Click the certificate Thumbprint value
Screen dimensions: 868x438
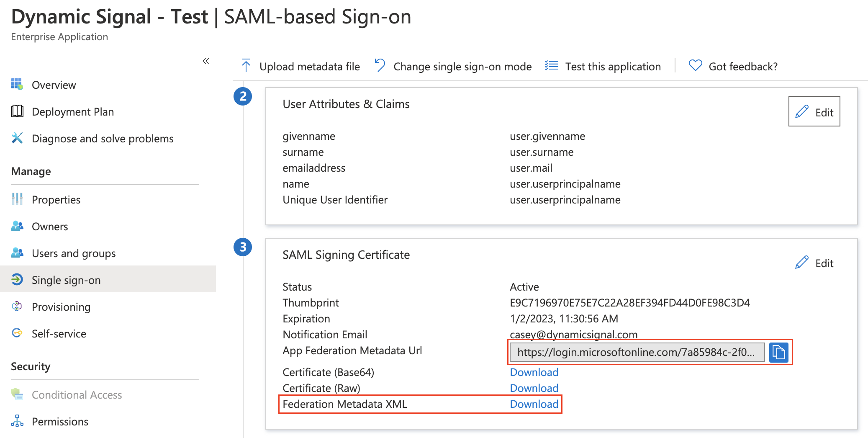click(x=630, y=303)
